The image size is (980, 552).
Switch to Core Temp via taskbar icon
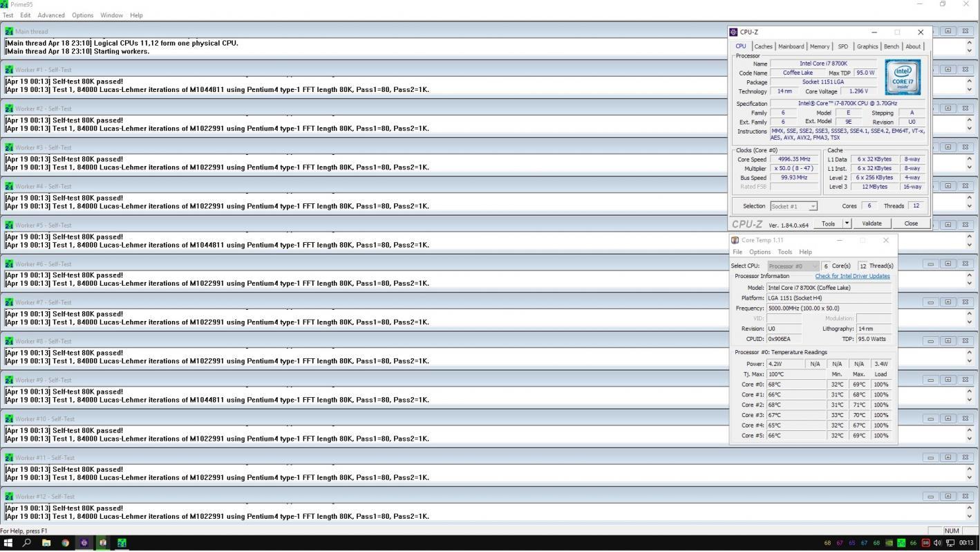click(103, 543)
